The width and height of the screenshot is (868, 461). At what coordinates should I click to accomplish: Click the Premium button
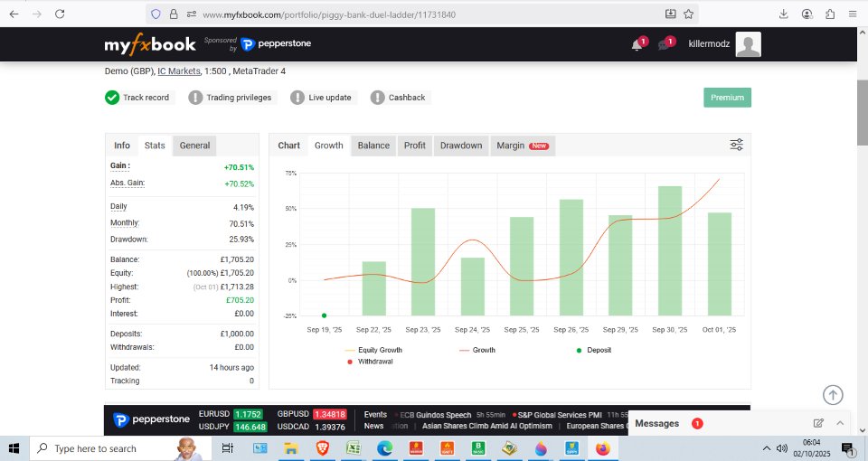point(727,98)
